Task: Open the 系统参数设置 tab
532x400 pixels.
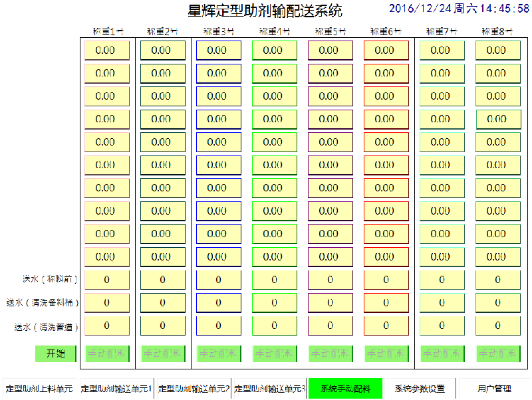Action: [419, 389]
